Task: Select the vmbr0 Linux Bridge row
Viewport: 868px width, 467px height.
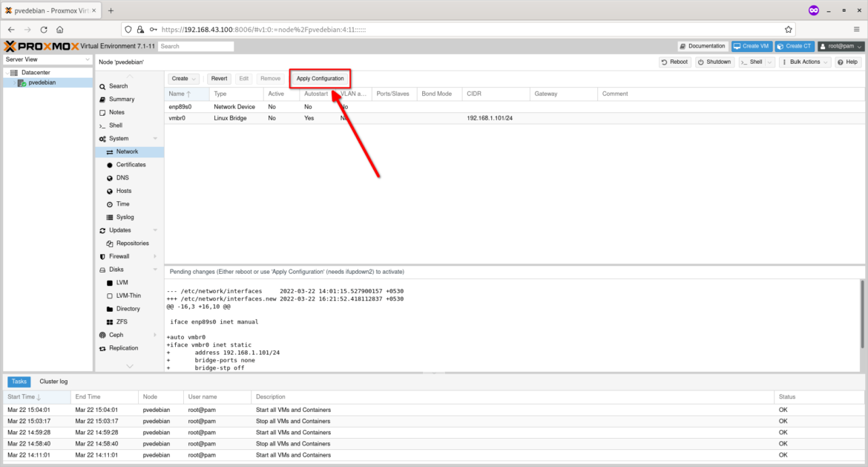Action: point(515,119)
